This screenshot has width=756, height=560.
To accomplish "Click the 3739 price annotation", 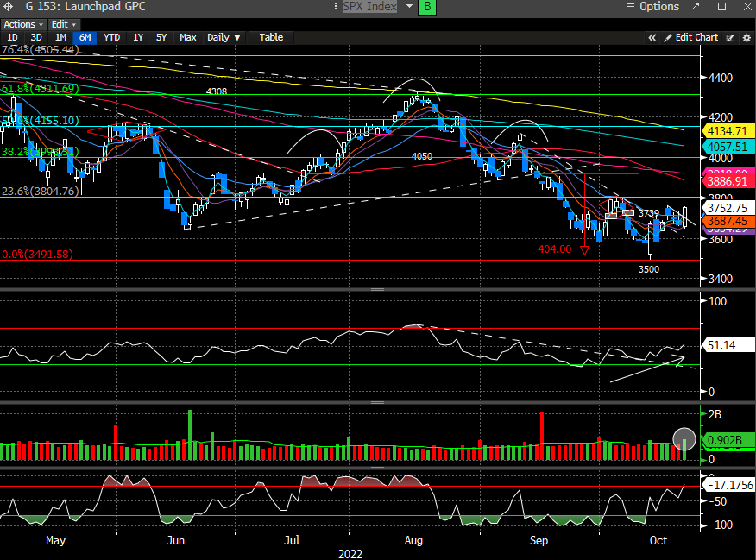I will [x=648, y=212].
